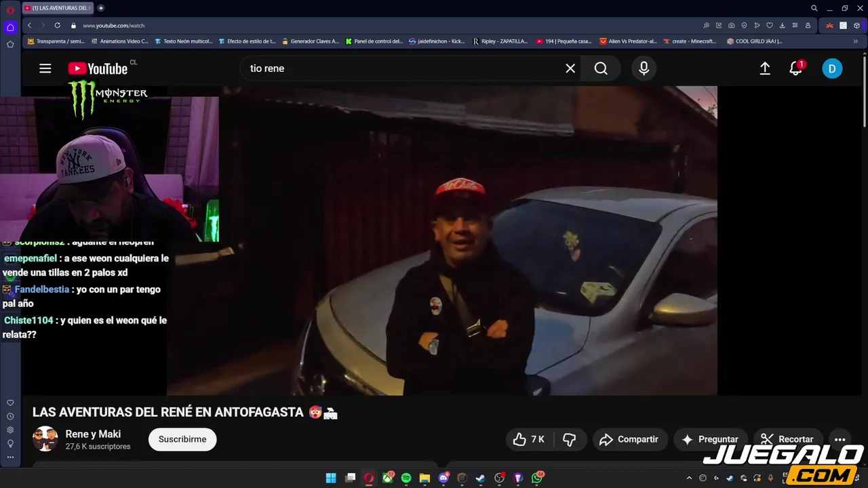This screenshot has width=868, height=488.
Task: Open the sidebar bookmarks star icon
Action: (10, 44)
